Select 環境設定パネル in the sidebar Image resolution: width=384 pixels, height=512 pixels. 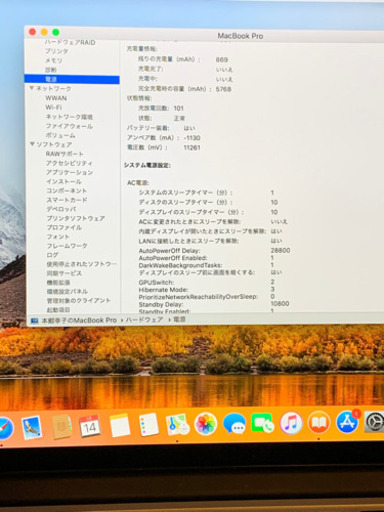[67, 291]
